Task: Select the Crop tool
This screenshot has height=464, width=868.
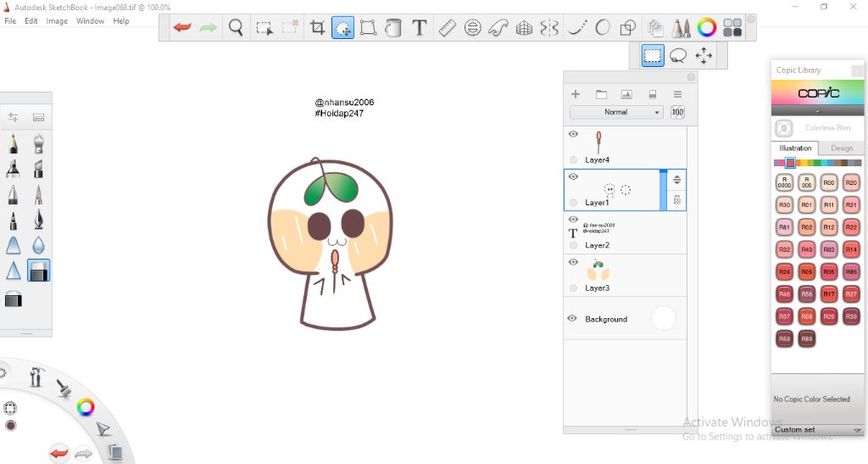Action: click(317, 28)
